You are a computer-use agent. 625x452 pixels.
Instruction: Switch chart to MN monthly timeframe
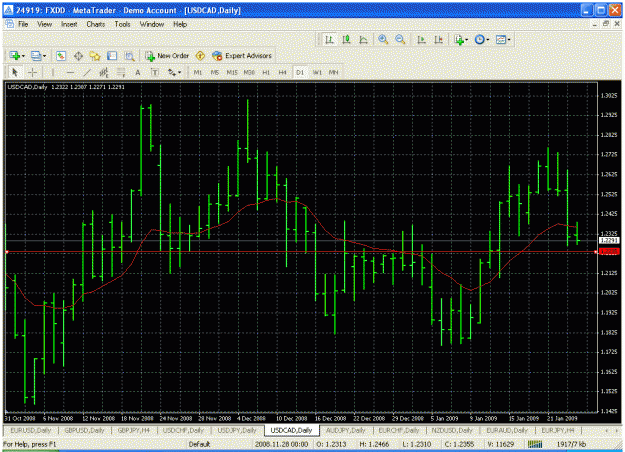[x=333, y=72]
